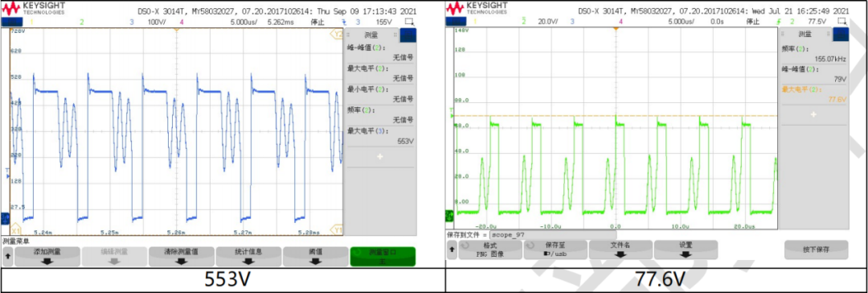
Task: Select the 格式 PNG 图像 softkey
Action: pos(490,250)
